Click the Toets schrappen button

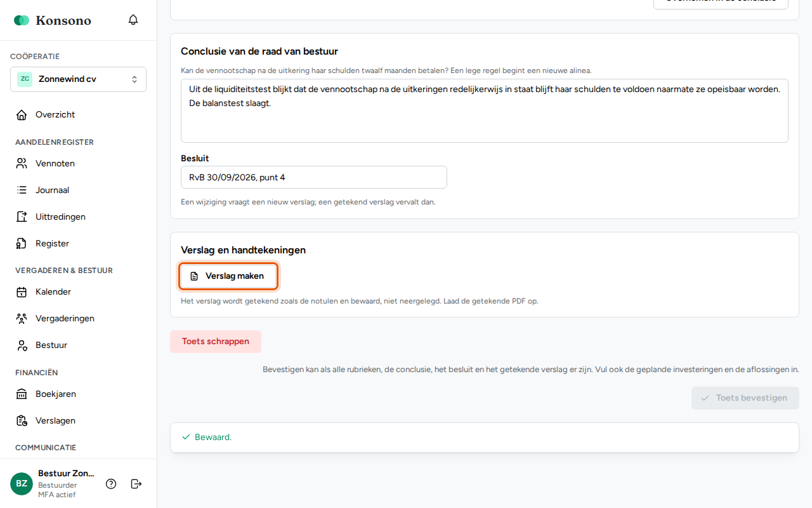pyautogui.click(x=216, y=342)
